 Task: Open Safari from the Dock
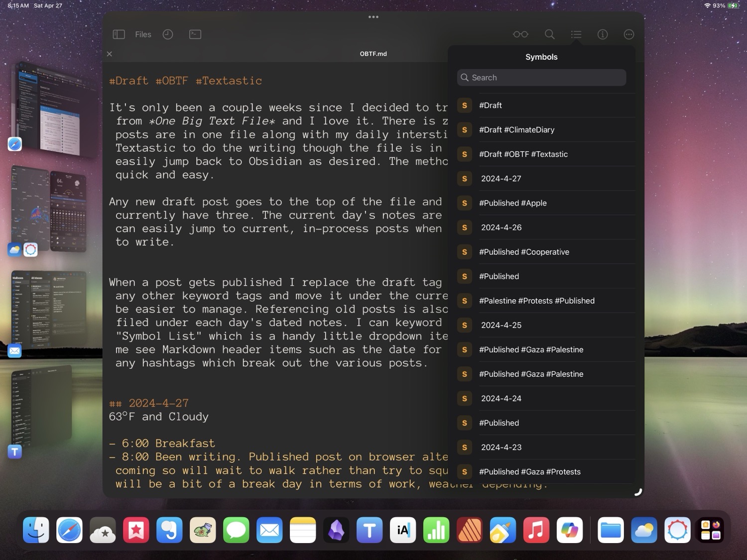[69, 530]
